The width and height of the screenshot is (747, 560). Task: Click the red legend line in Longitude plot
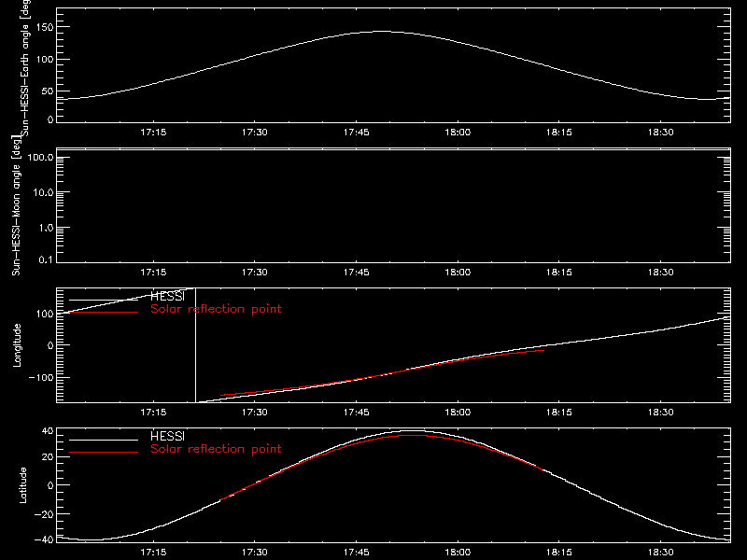tap(104, 313)
